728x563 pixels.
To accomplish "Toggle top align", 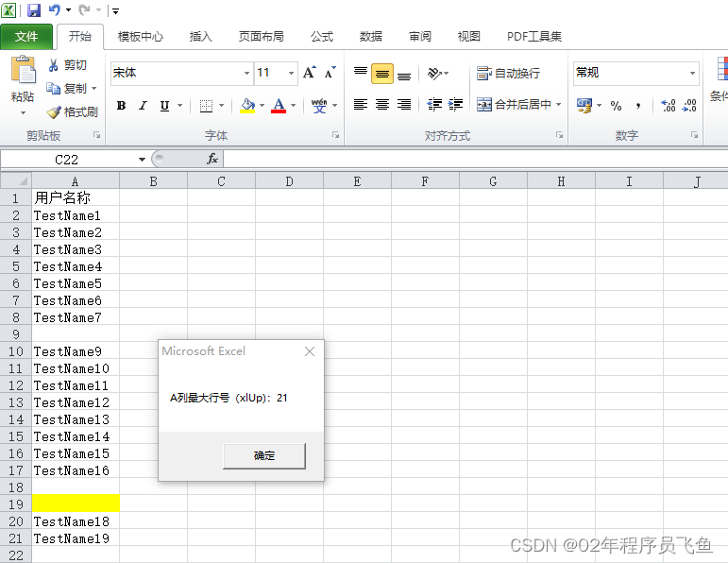I will tap(361, 73).
